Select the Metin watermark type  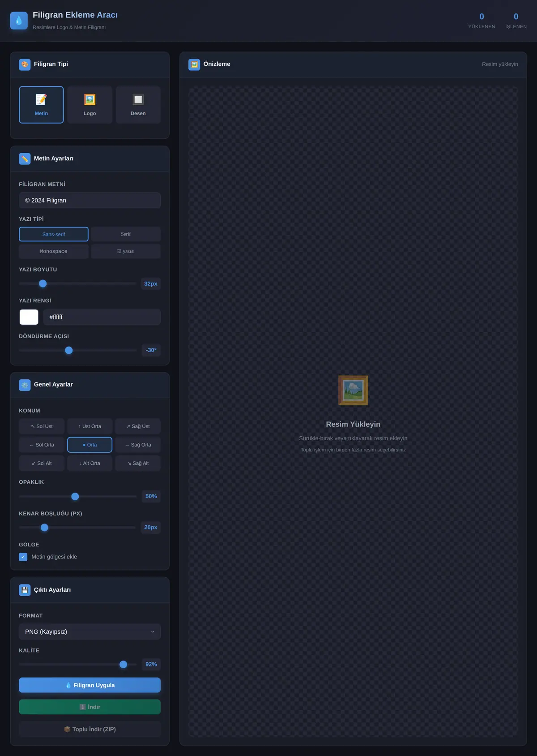(41, 105)
